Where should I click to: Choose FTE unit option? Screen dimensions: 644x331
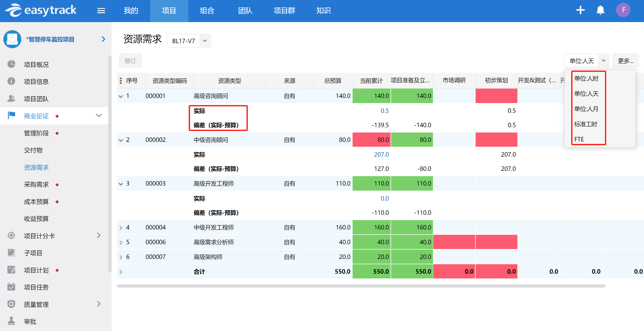(579, 139)
